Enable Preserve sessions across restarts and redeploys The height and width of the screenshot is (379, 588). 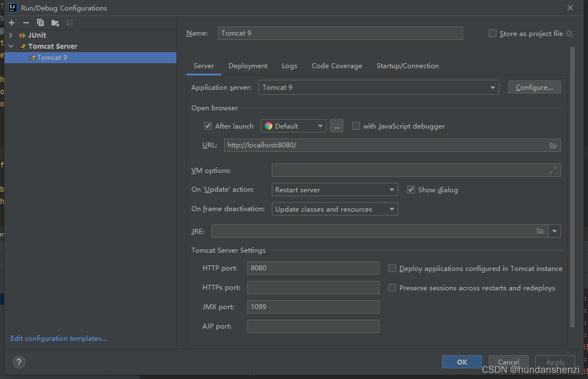(x=392, y=288)
